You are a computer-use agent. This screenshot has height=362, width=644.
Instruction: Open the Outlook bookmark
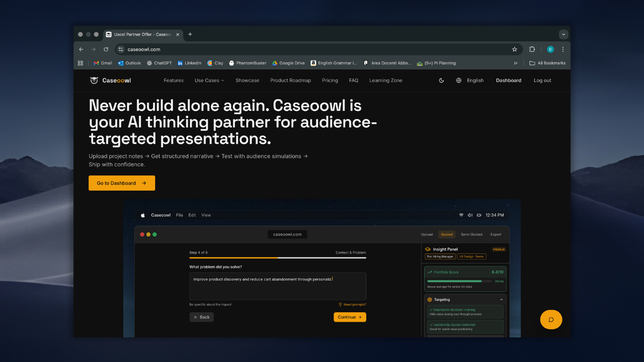(129, 63)
